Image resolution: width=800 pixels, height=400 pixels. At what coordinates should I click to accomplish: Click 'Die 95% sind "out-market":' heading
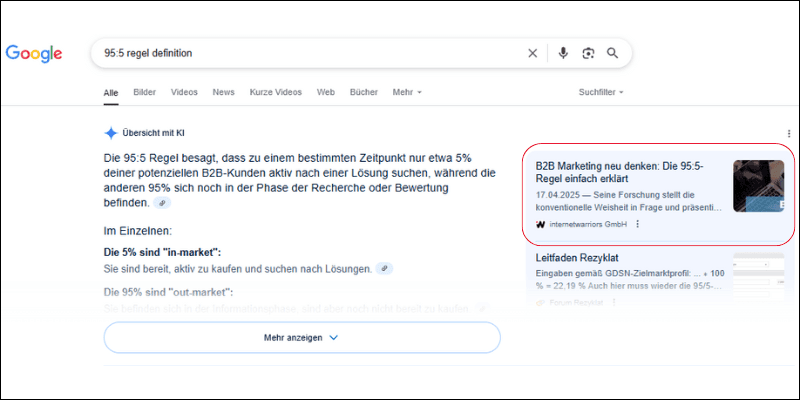click(168, 292)
